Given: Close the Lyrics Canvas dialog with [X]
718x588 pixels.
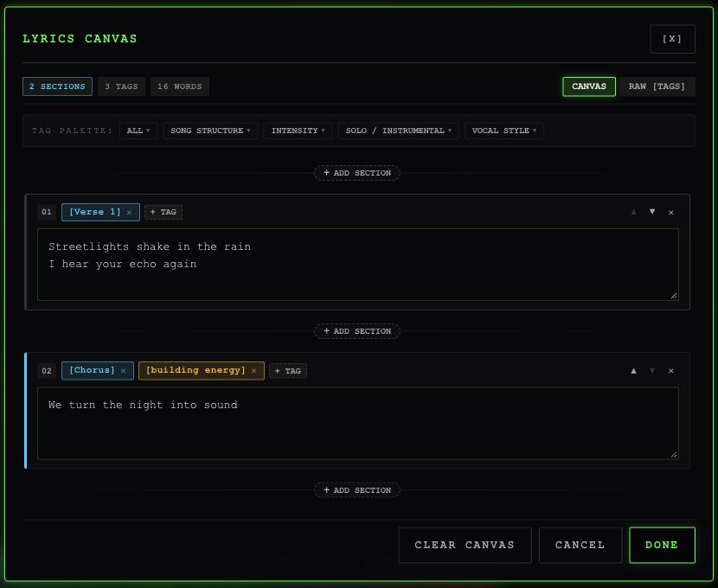Looking at the screenshot, I should [x=672, y=39].
